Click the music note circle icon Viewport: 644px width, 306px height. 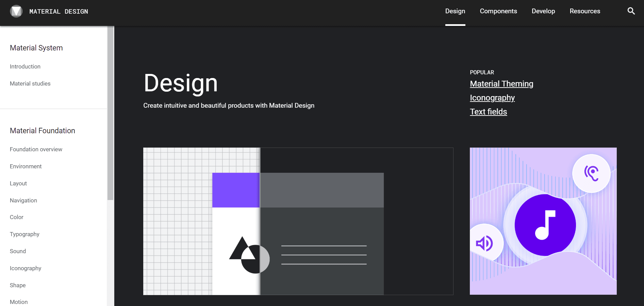pyautogui.click(x=545, y=225)
